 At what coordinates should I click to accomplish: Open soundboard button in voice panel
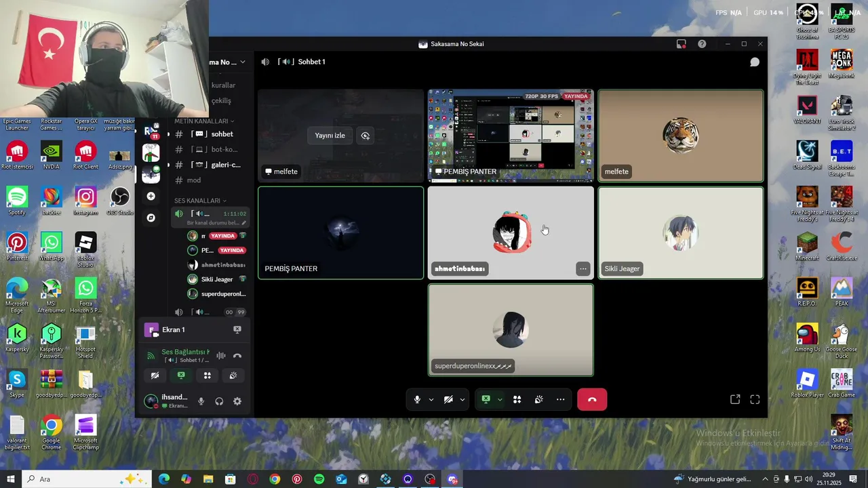pyautogui.click(x=233, y=375)
